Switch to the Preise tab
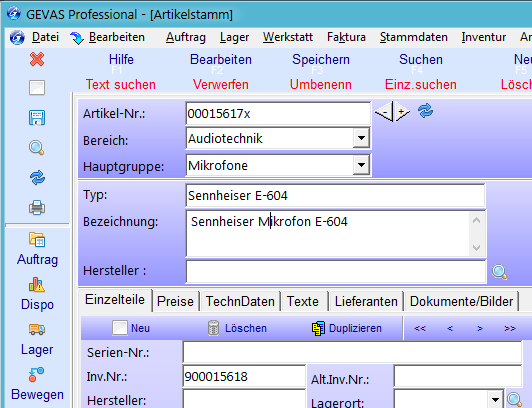This screenshot has height=408, width=532. tap(175, 301)
